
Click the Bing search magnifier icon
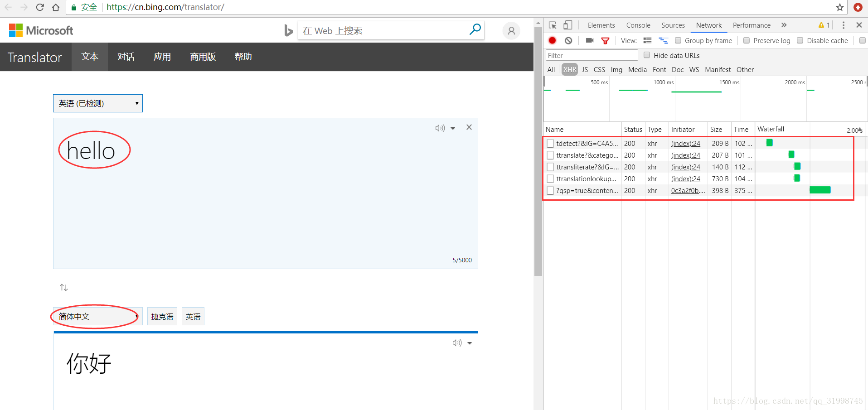pyautogui.click(x=475, y=30)
